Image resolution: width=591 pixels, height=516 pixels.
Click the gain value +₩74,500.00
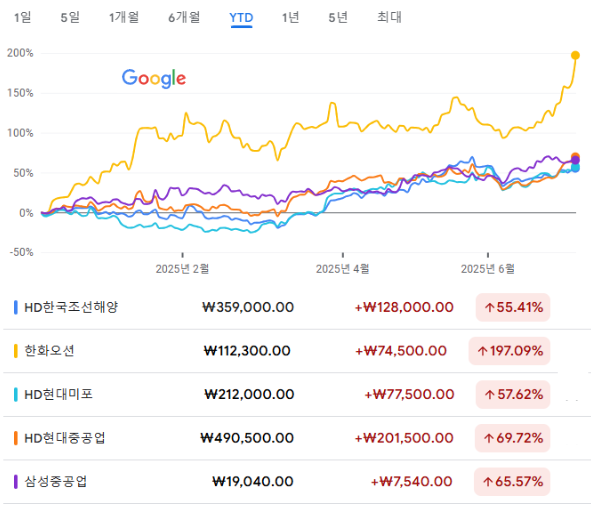(401, 351)
